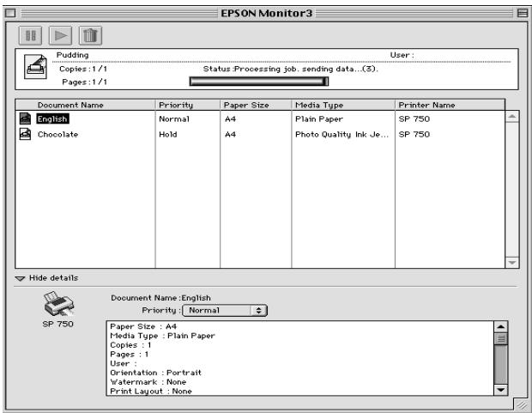Click the EPSON Monitor3 title bar text
This screenshot has height=413, width=532.
coord(266,13)
